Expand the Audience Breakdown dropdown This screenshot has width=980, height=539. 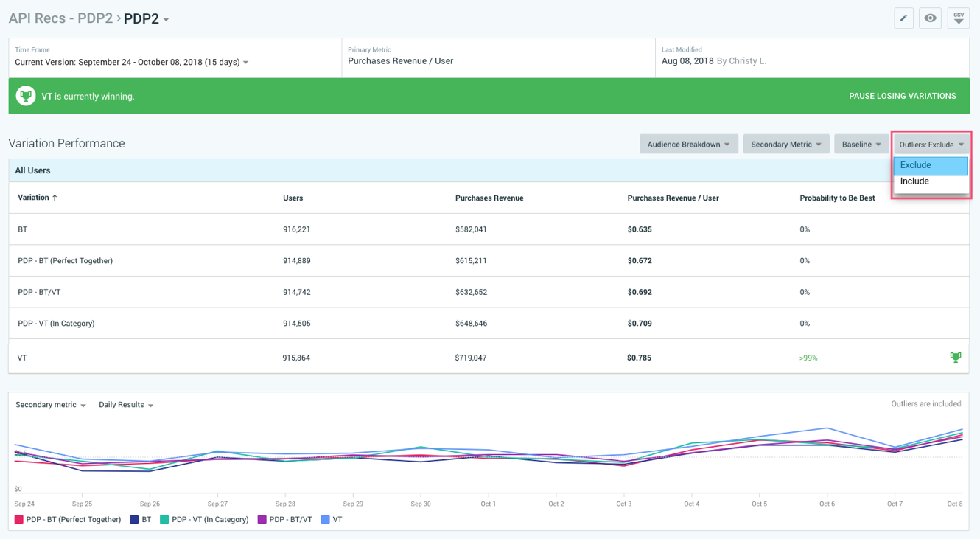point(688,145)
